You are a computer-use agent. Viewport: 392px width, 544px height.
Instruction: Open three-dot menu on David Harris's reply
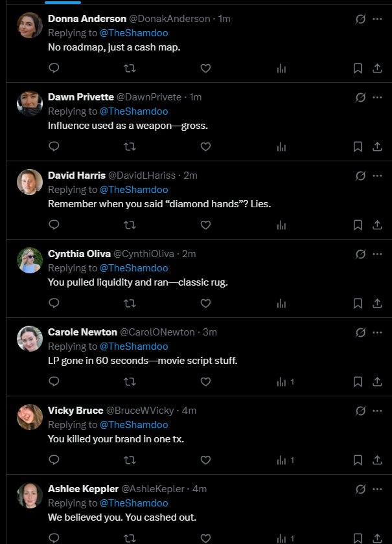tap(377, 176)
